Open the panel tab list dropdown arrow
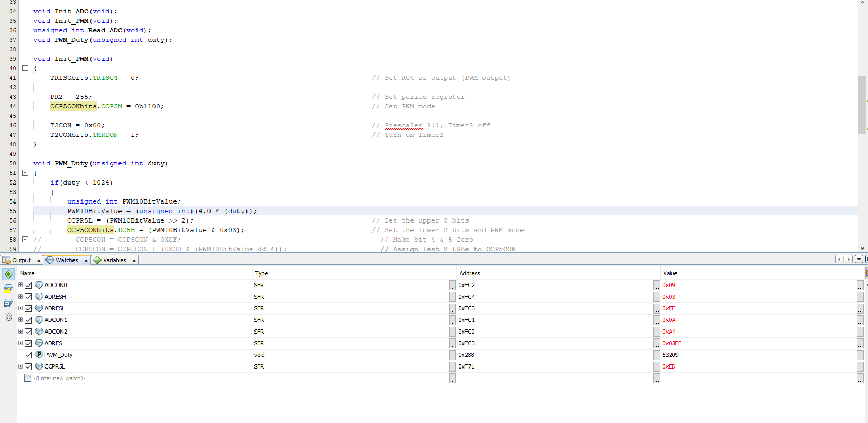 (x=859, y=259)
